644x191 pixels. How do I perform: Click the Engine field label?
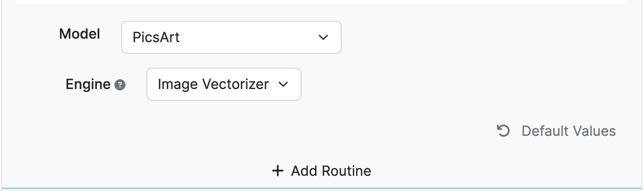pos(88,84)
